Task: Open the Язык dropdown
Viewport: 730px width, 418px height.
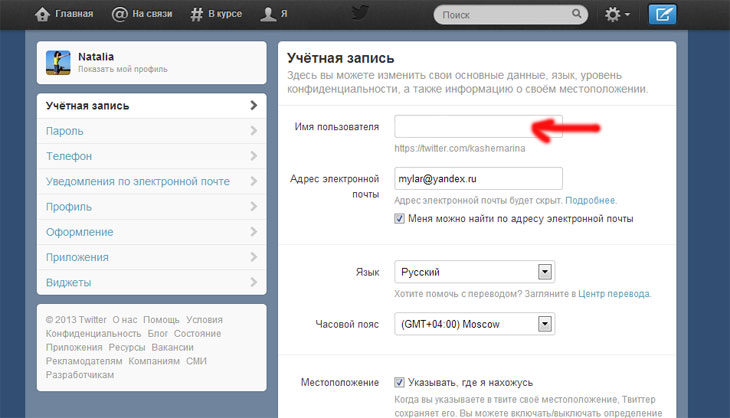Action: click(x=474, y=272)
